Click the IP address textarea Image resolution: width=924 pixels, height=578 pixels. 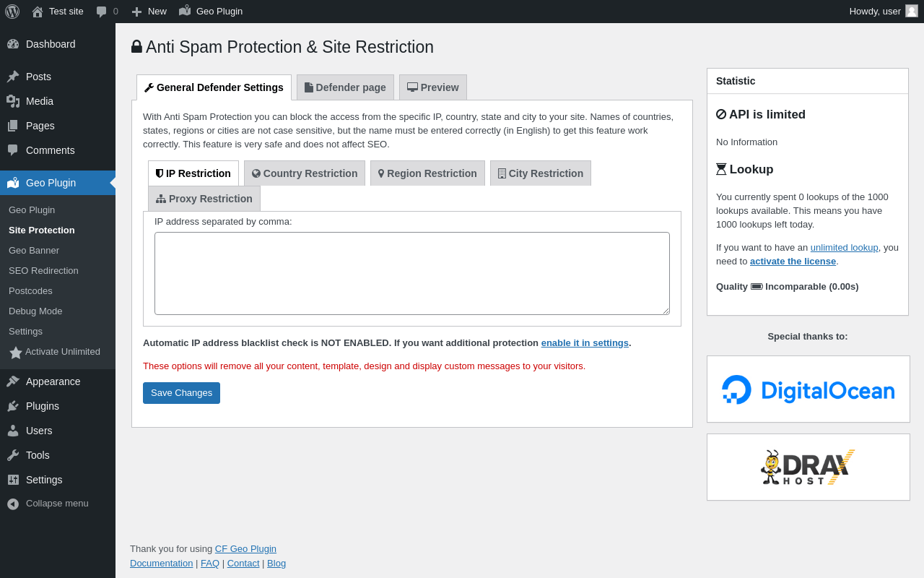point(412,273)
